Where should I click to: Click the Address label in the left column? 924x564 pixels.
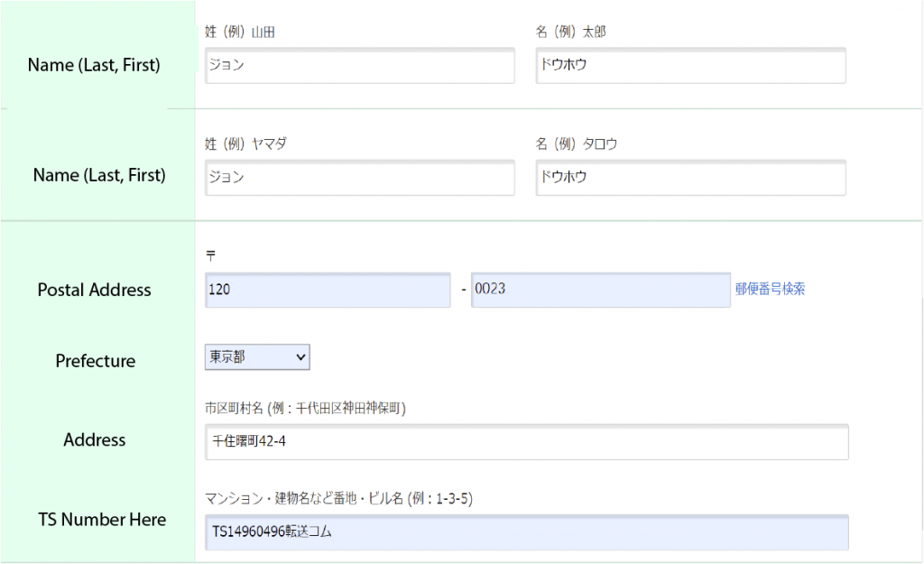point(95,440)
